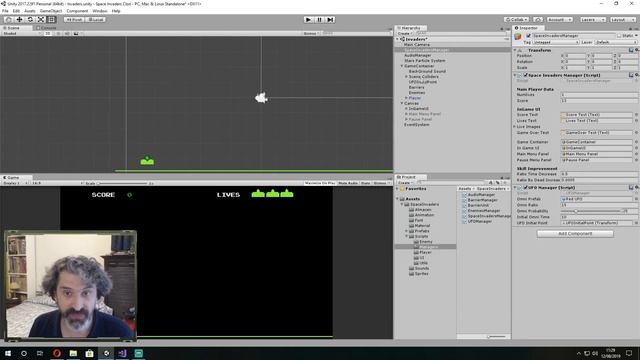
Task: Disable the Space Invaders Manager script component
Action: coord(525,75)
